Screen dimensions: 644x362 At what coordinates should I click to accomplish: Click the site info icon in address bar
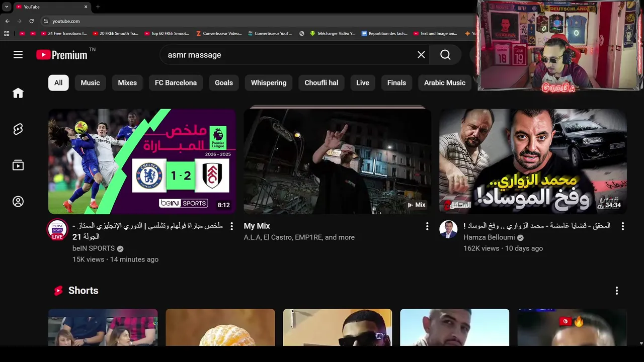click(x=46, y=21)
